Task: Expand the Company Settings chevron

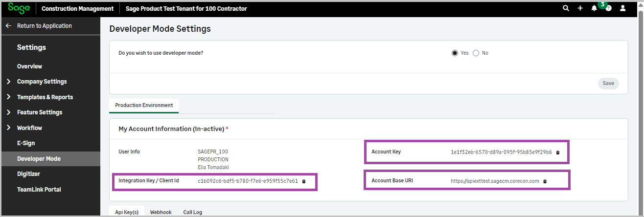Action: pos(8,82)
